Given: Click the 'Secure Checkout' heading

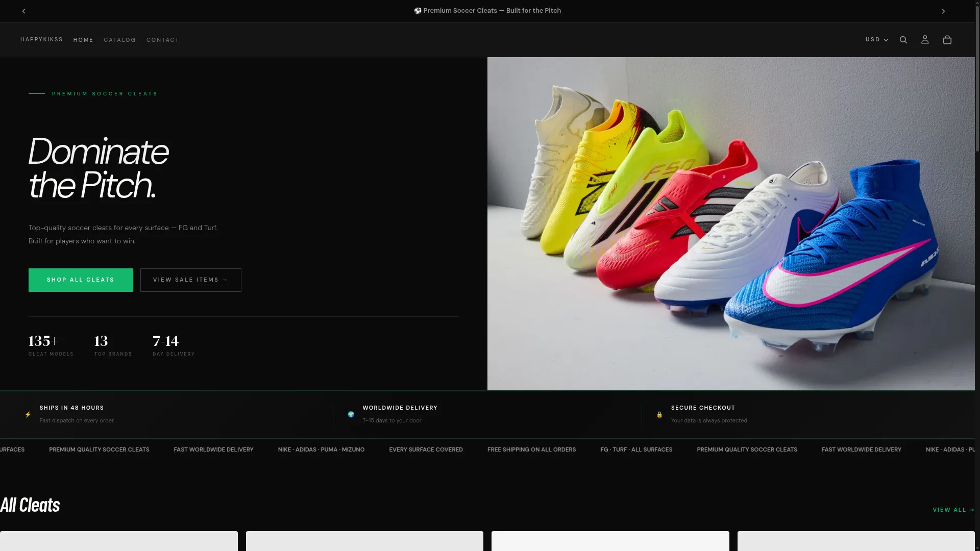Looking at the screenshot, I should [x=703, y=408].
